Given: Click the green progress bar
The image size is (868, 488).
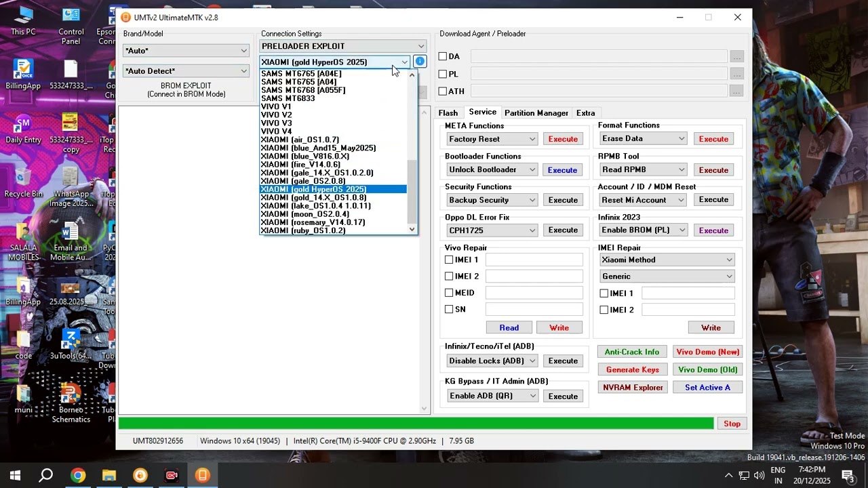Looking at the screenshot, I should pos(416,424).
